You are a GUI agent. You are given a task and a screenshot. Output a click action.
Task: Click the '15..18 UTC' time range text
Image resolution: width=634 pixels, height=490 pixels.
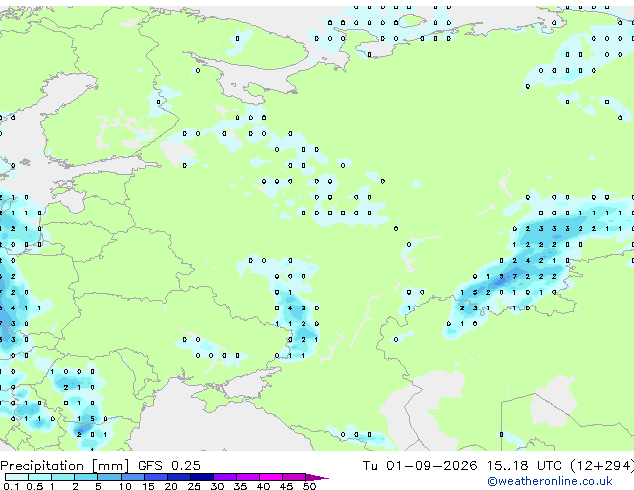coord(524,465)
